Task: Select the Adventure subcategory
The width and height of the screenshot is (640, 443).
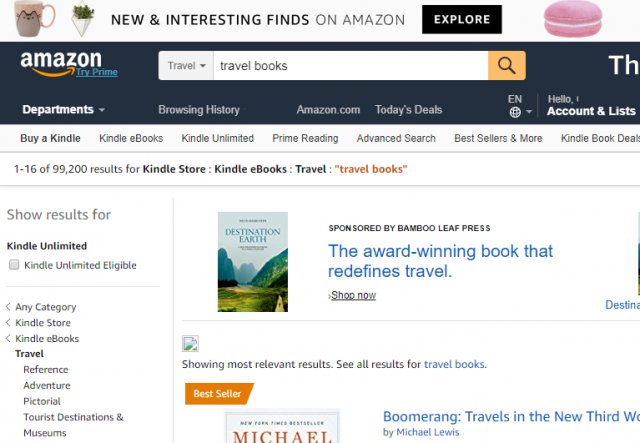Action: [47, 385]
